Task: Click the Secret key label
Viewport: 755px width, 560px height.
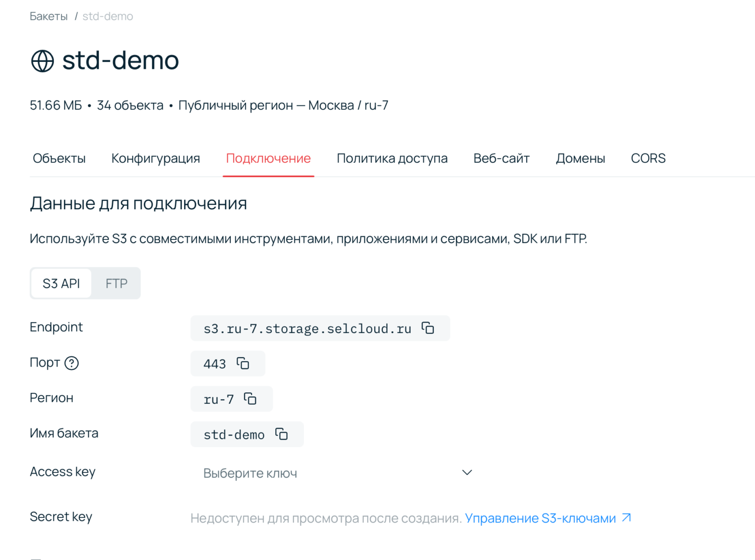Action: [61, 516]
